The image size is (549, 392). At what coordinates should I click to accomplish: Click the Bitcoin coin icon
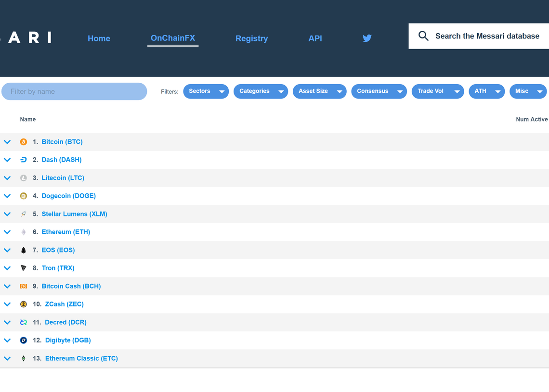tap(24, 142)
